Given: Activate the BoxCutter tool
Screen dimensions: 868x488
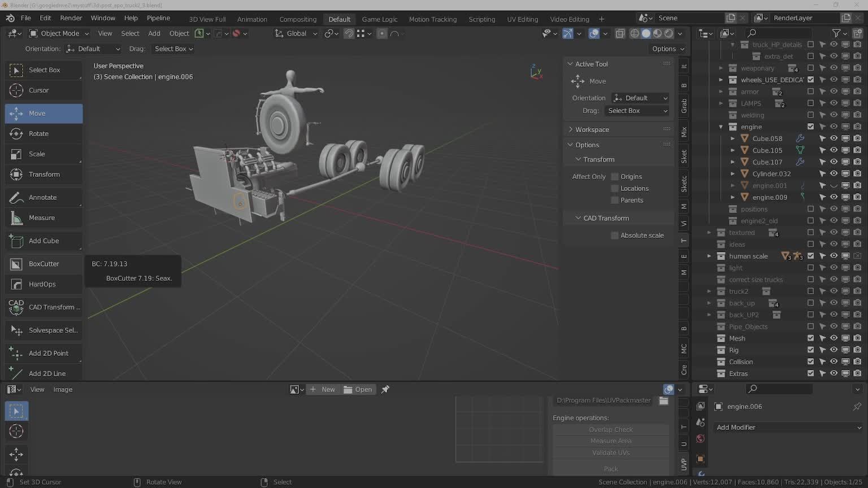Looking at the screenshot, I should 44,264.
